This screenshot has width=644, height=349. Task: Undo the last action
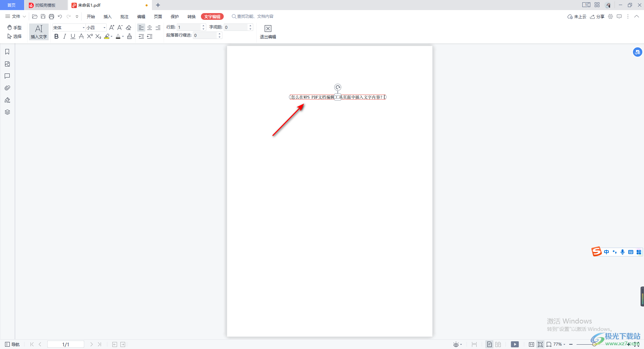coord(60,16)
